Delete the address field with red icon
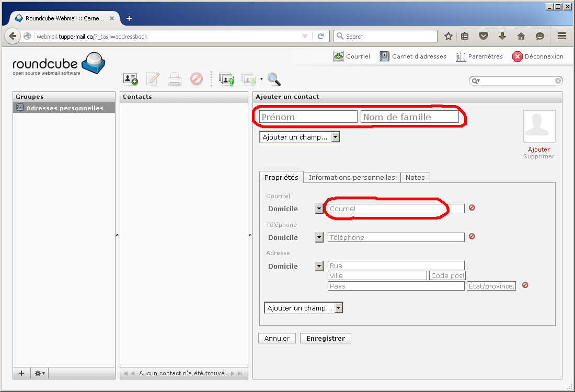575x392 pixels. point(525,285)
